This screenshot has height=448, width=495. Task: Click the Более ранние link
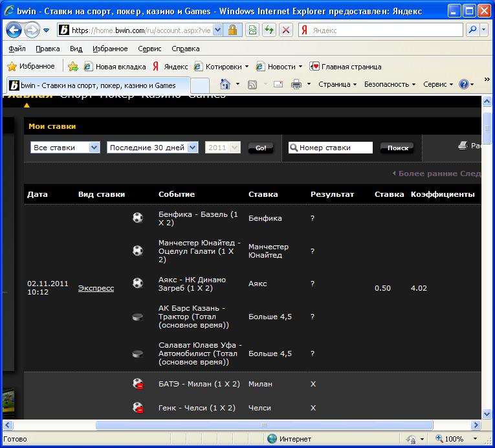424,174
